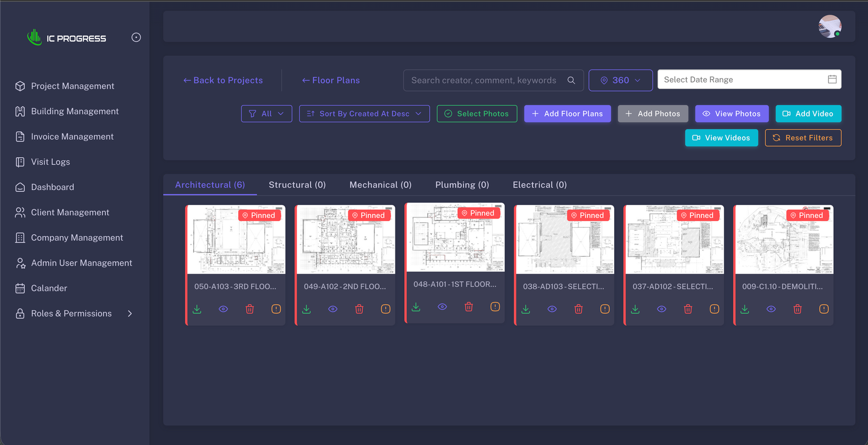The width and height of the screenshot is (868, 445).
Task: Switch to the Electrical (0) tab
Action: click(540, 185)
